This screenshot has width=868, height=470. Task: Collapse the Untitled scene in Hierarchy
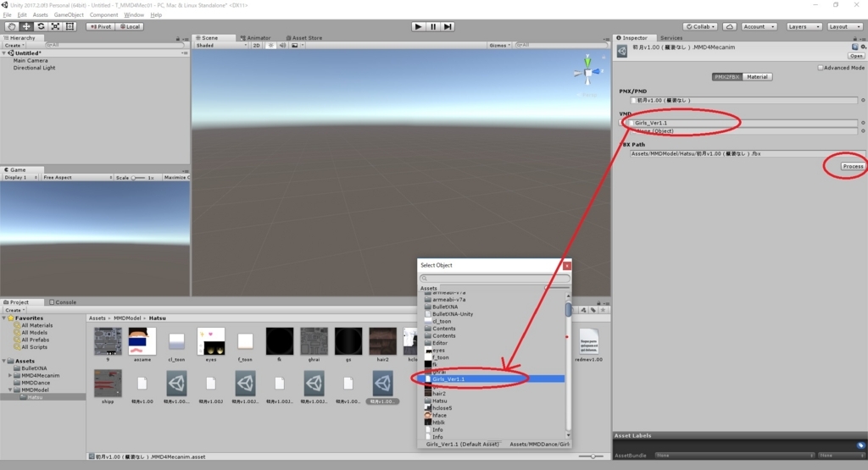(x=4, y=53)
